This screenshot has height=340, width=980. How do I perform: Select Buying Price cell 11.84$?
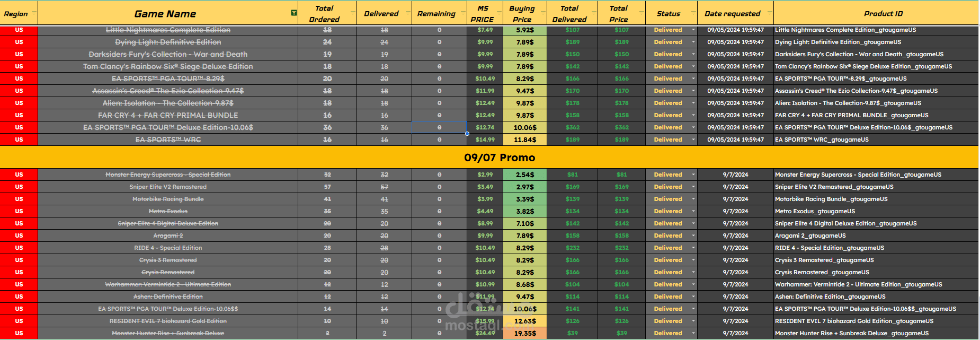(524, 140)
